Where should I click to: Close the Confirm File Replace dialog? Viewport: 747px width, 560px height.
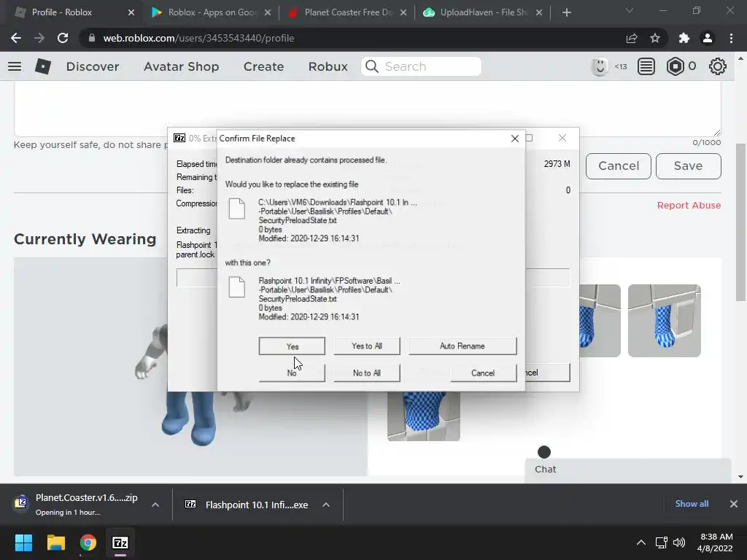514,139
